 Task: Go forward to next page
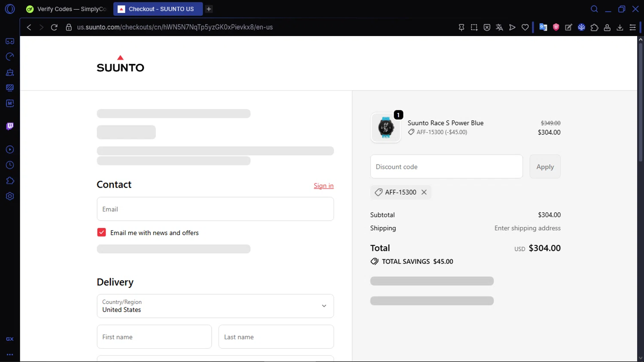(x=41, y=27)
